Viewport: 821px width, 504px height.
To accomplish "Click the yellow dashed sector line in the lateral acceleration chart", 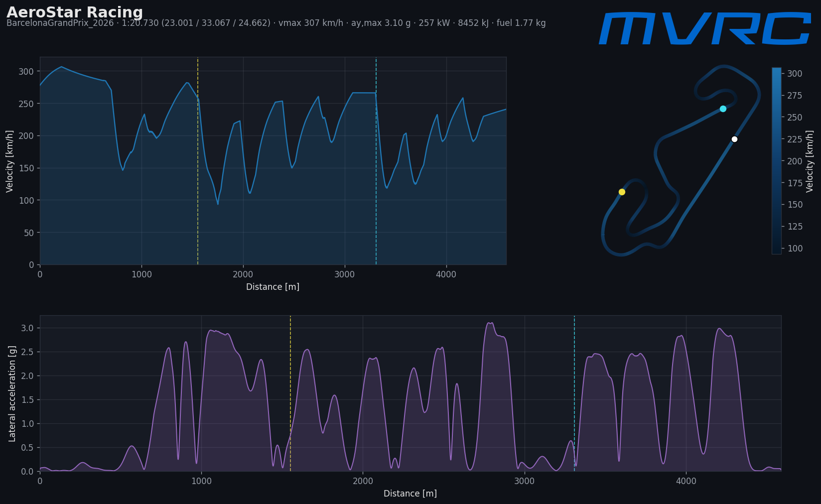I will pyautogui.click(x=290, y=393).
